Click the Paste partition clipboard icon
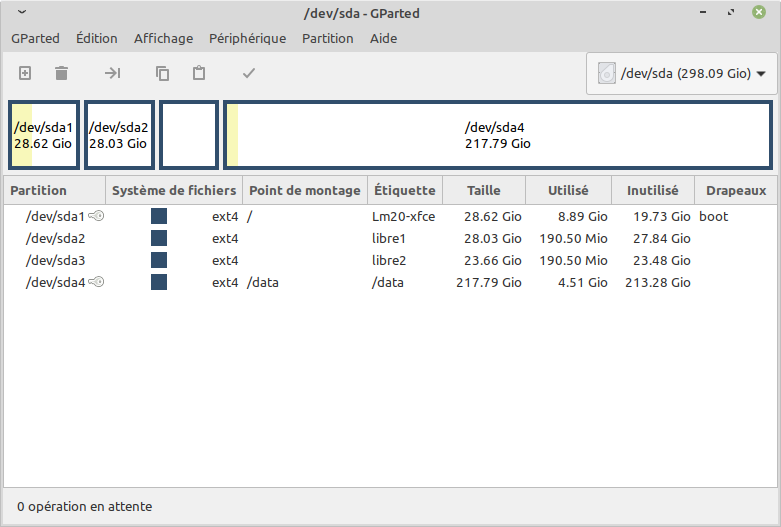This screenshot has width=781, height=527. tap(199, 73)
